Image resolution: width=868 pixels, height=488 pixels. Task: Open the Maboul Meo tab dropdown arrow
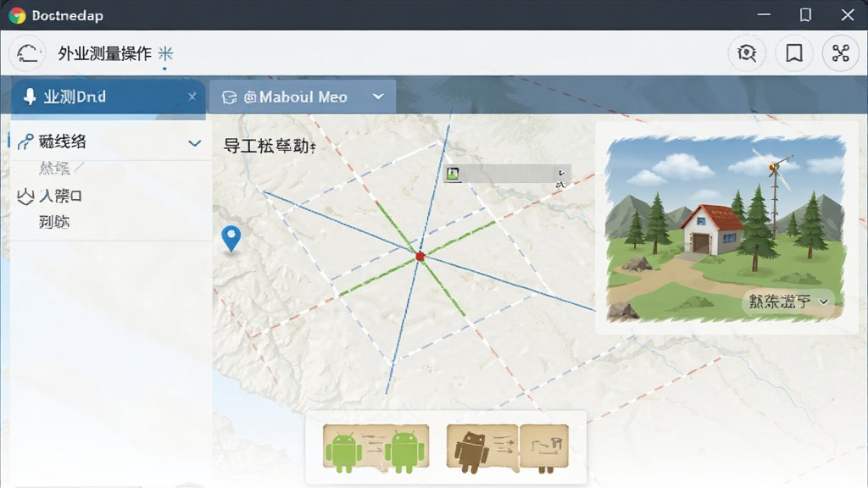(378, 97)
